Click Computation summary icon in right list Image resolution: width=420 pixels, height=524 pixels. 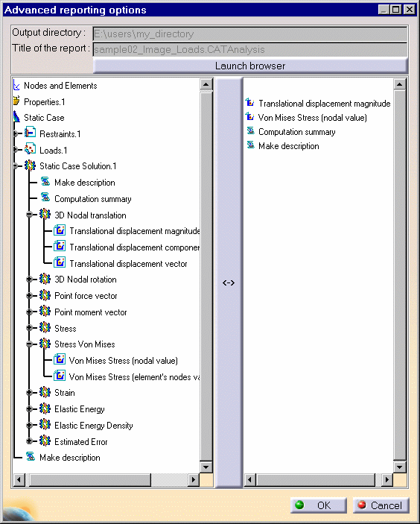click(250, 130)
